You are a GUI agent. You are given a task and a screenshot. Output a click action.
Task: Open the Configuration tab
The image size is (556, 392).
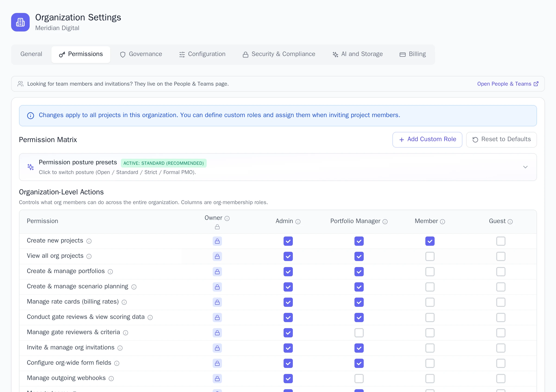tap(202, 54)
